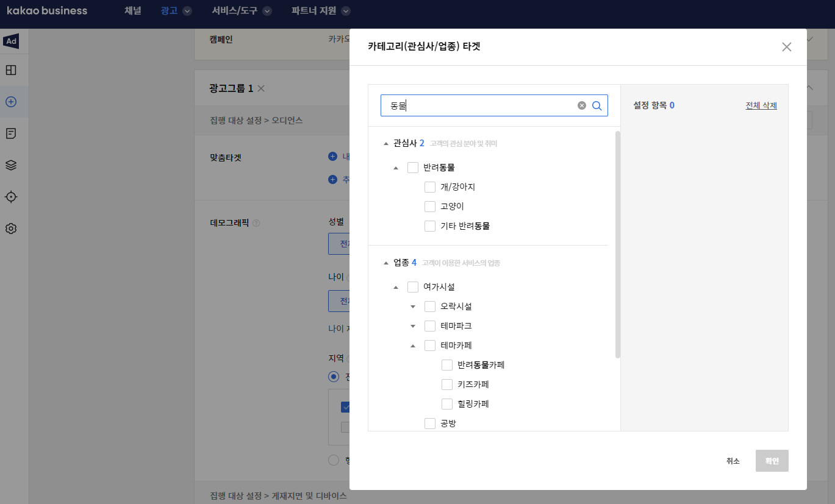This screenshot has width=835, height=504.
Task: Expand the 테마파크 tree node
Action: pyautogui.click(x=413, y=326)
